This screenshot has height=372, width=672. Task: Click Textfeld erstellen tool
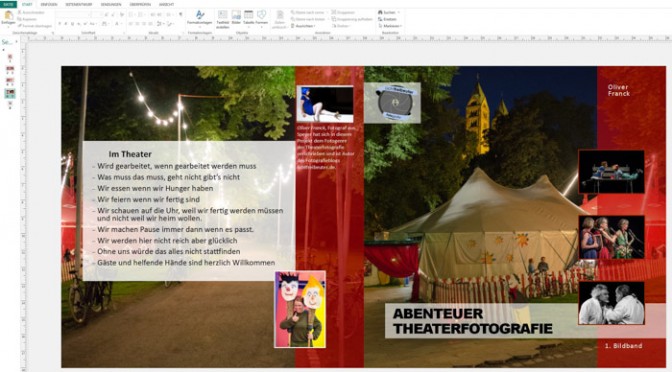(x=223, y=19)
